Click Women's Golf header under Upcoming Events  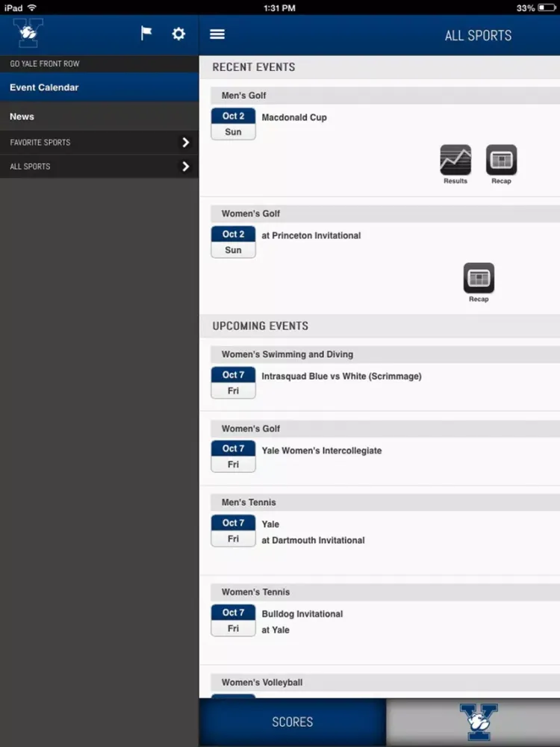pos(385,428)
